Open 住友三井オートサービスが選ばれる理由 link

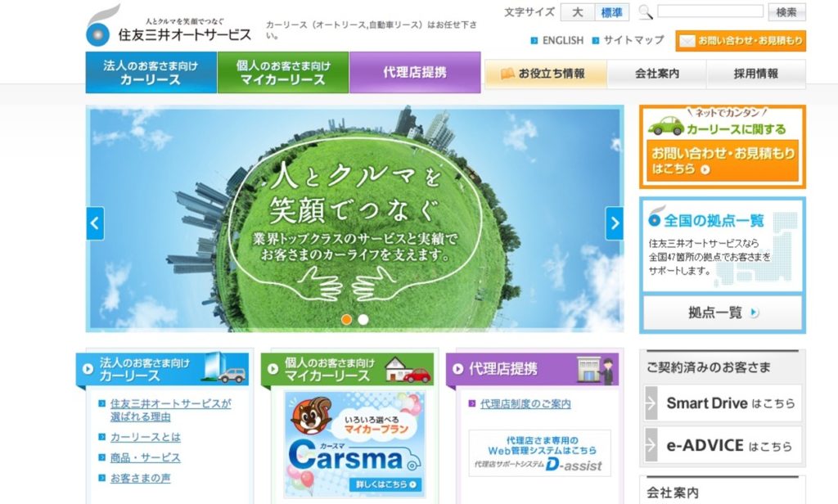pyautogui.click(x=170, y=410)
